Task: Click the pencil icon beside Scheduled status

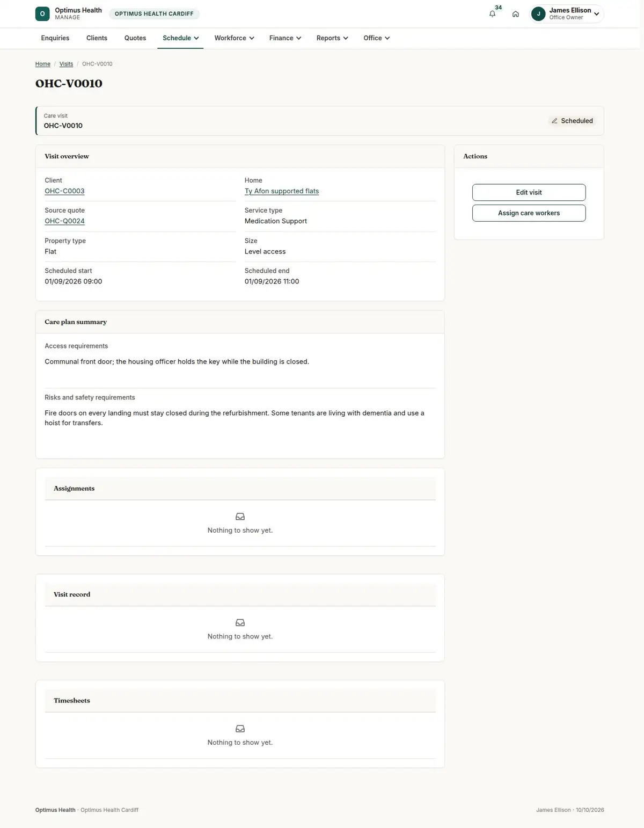Action: [x=554, y=121]
